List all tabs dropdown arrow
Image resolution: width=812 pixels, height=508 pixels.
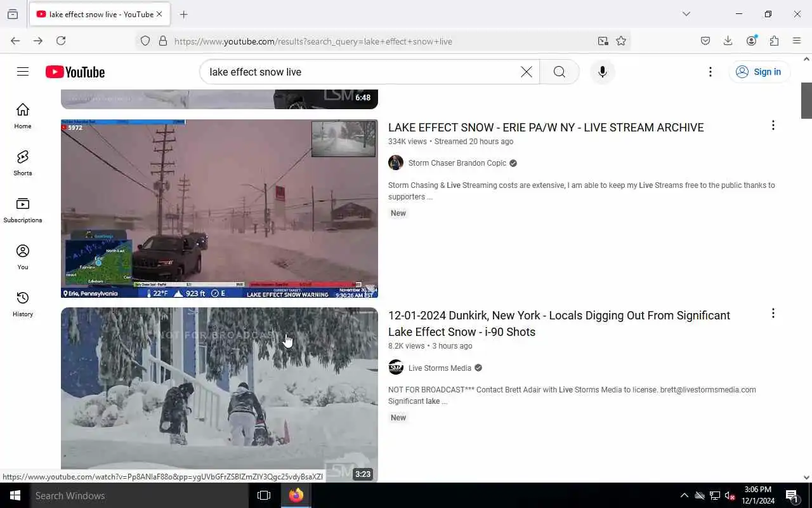coord(686,14)
